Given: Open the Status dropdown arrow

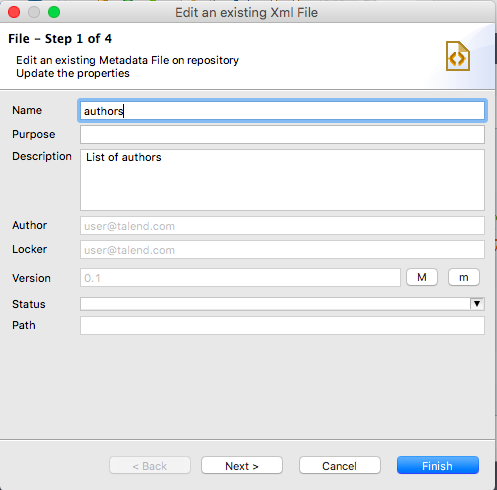Looking at the screenshot, I should 477,304.
